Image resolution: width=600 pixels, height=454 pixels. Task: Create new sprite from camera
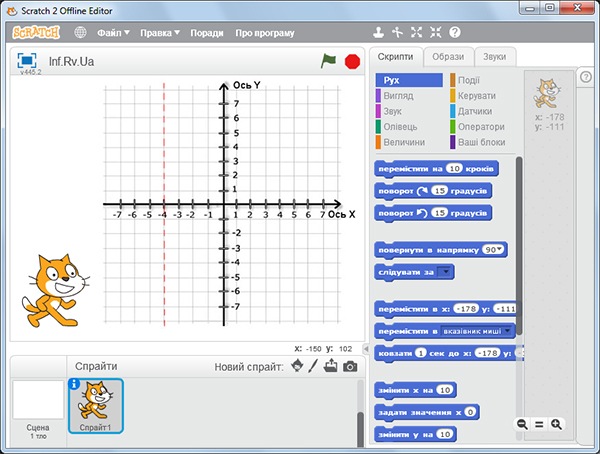click(350, 367)
